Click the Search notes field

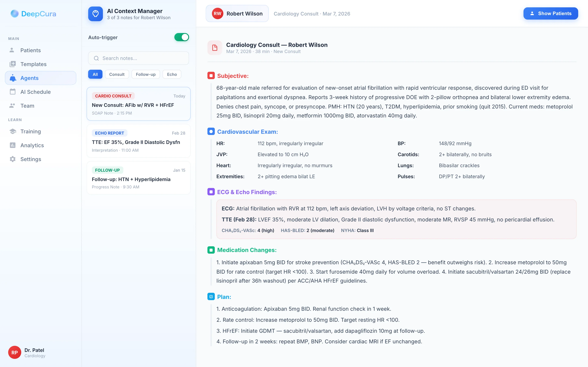[138, 58]
